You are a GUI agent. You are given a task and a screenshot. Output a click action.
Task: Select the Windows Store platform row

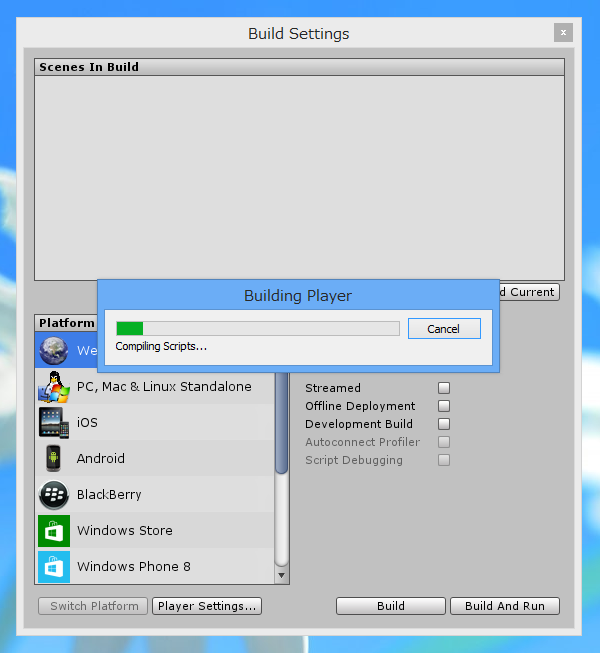point(155,531)
